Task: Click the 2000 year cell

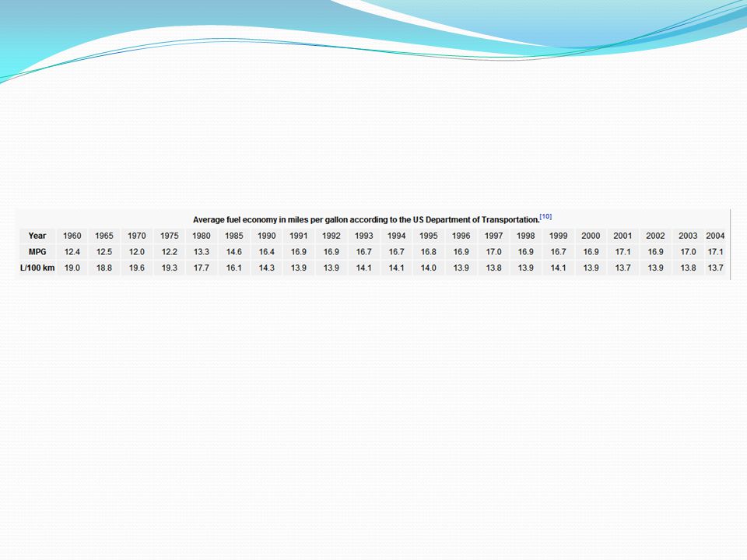Action: tap(591, 236)
